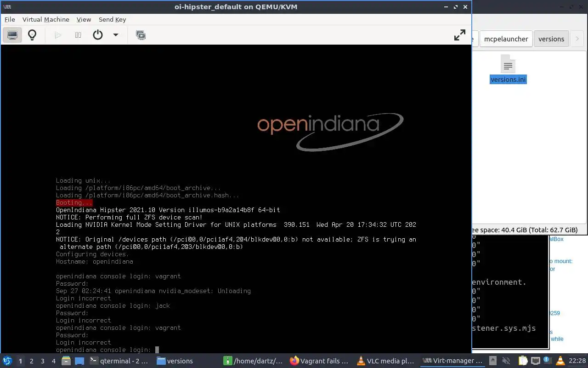Open the View menu
Screen dimensions: 588x368
(x=84, y=19)
